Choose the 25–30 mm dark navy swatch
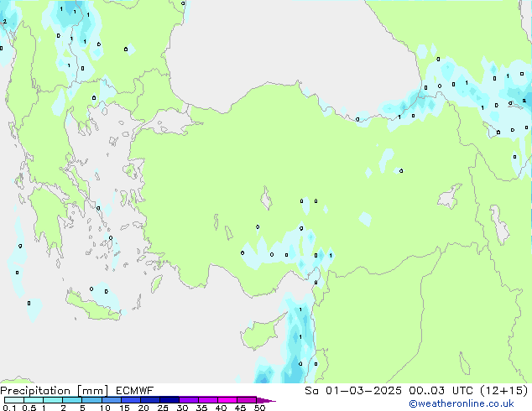 (x=170, y=400)
